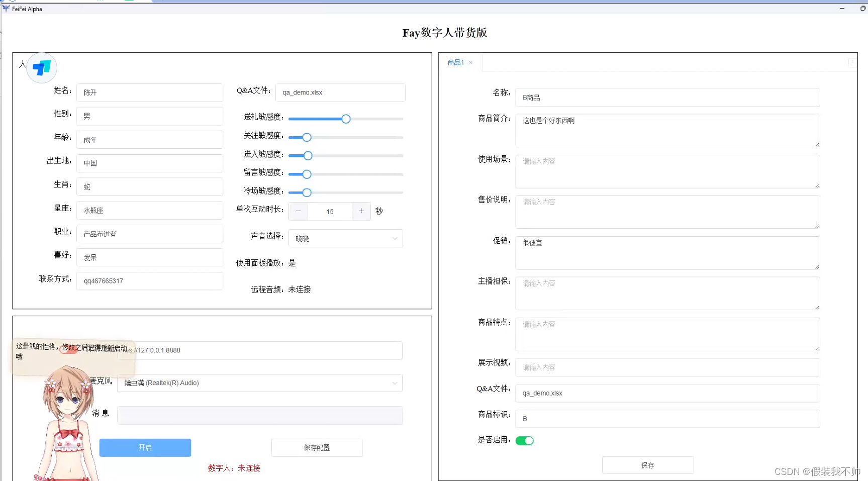This screenshot has width=868, height=481.
Task: Click the 性别 field containing 男
Action: 150,116
